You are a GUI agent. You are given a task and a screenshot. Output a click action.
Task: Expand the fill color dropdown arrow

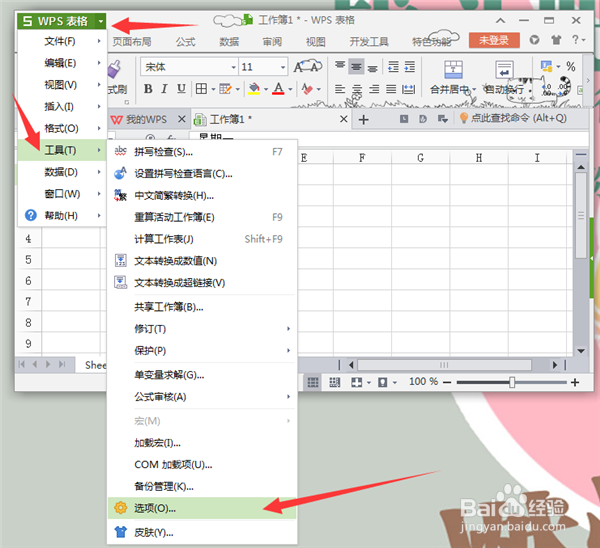(266, 89)
